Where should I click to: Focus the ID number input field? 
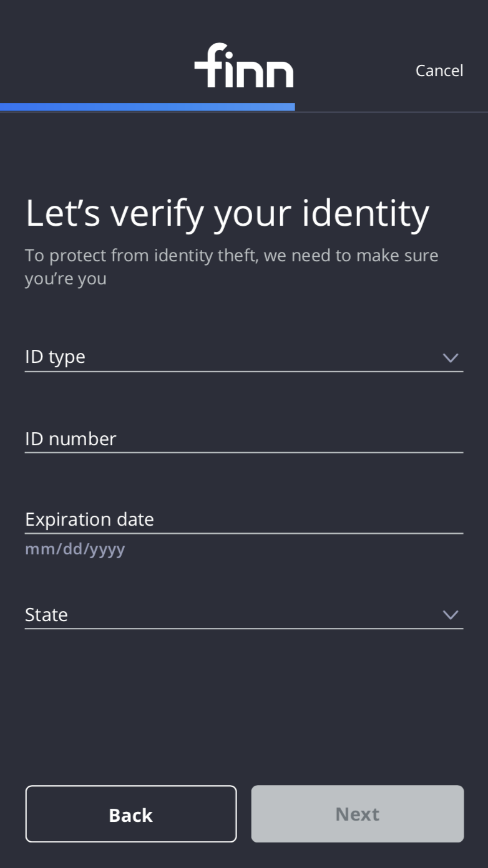click(x=243, y=439)
